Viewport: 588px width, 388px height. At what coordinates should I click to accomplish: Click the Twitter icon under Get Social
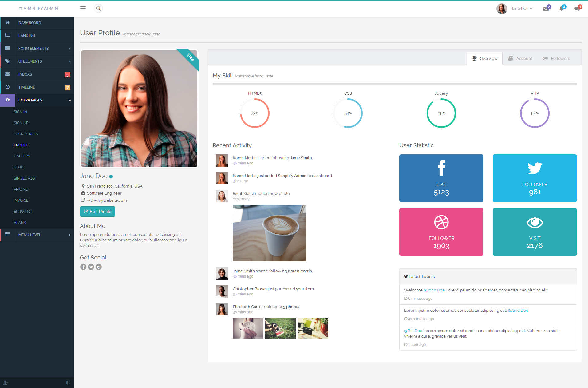point(91,267)
